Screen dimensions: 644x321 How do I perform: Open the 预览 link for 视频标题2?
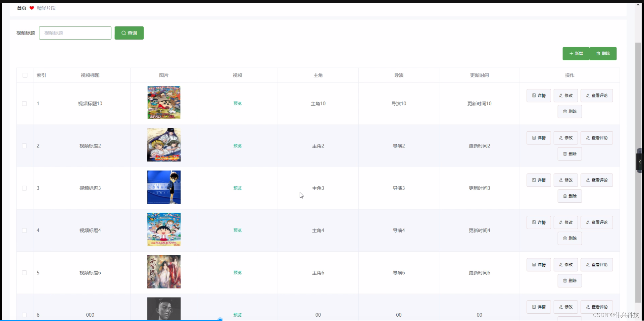point(237,146)
